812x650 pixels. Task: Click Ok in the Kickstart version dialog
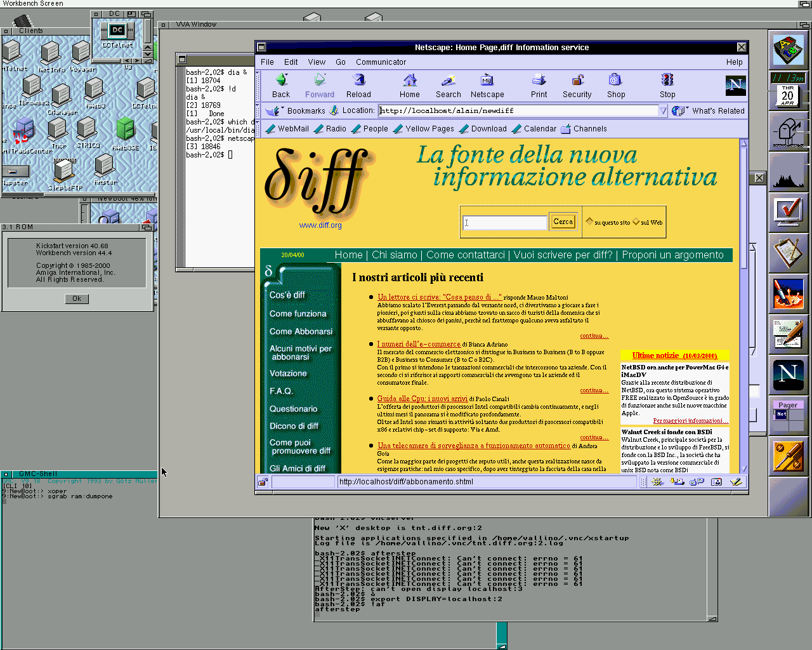77,298
